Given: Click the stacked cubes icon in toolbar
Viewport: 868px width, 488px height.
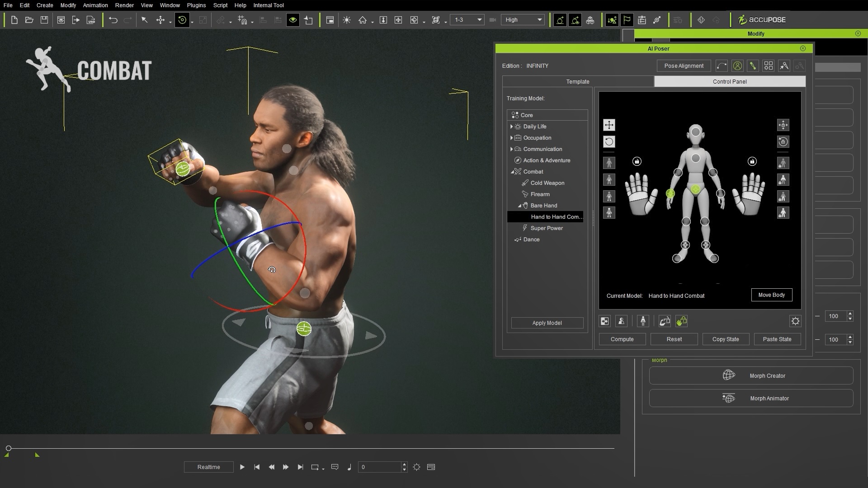Looking at the screenshot, I should coord(590,20).
